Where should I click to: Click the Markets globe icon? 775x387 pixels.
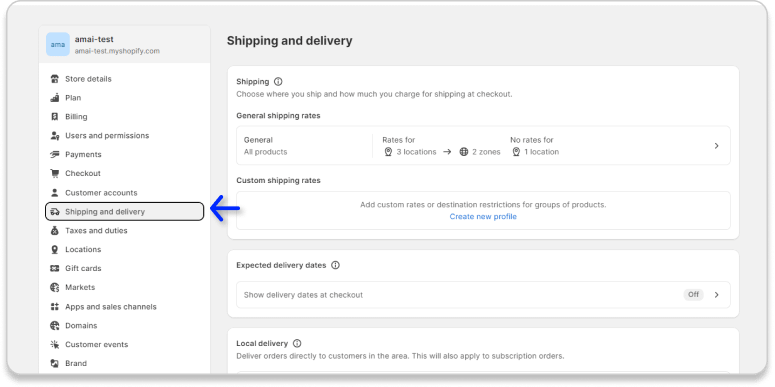click(55, 288)
